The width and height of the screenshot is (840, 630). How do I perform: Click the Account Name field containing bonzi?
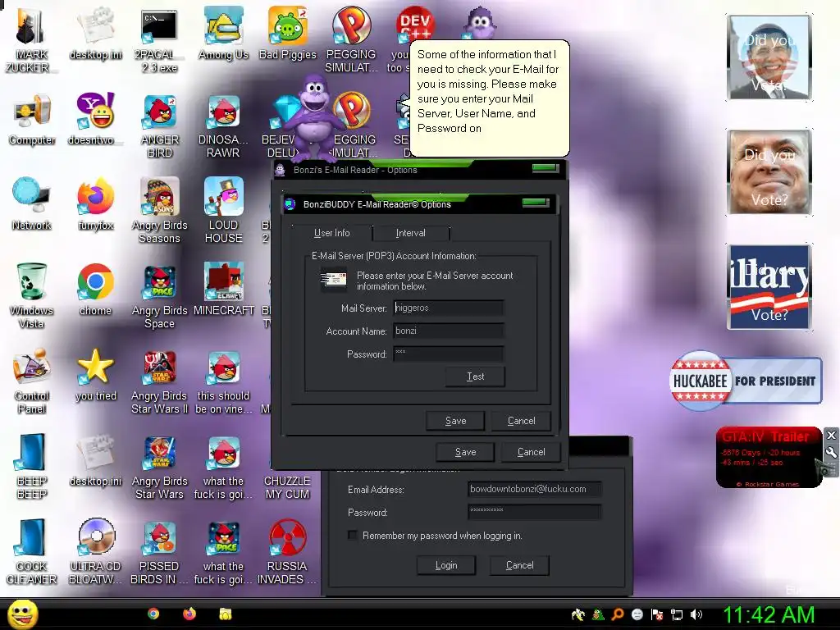[449, 331]
